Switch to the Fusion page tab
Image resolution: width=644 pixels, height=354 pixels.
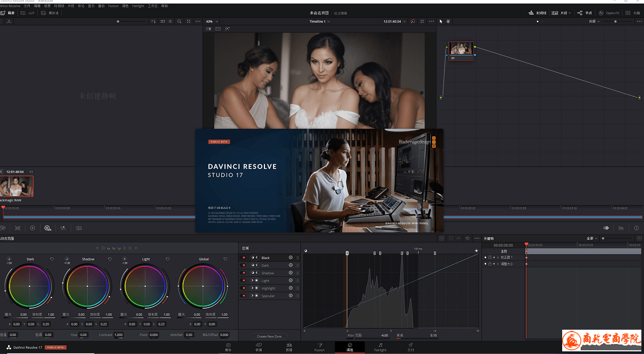(319, 347)
